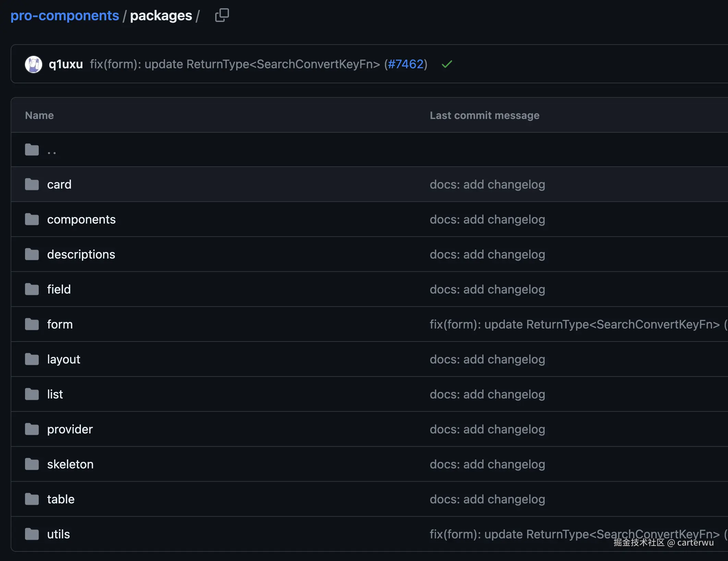
Task: Open the table folder
Action: (x=61, y=499)
